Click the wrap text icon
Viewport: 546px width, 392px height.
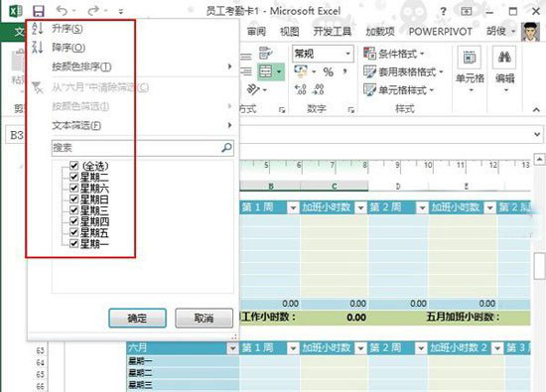[x=266, y=54]
